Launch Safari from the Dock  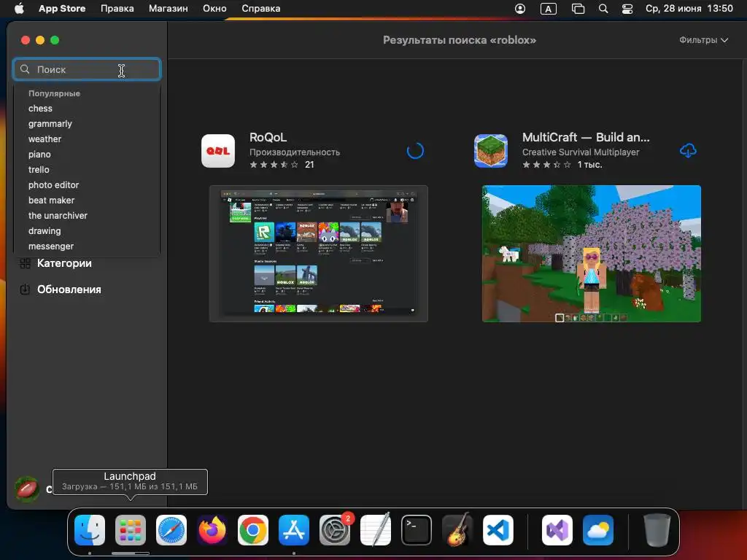coord(171,530)
